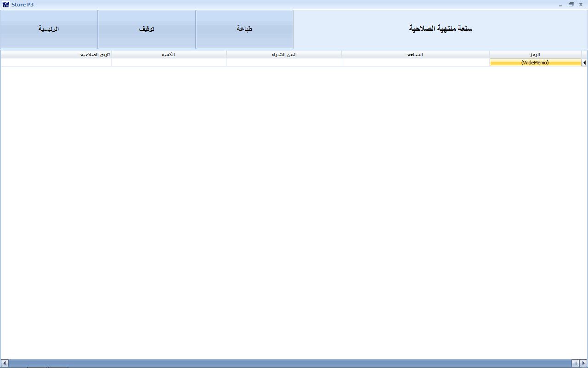Click the السلعة column header
588x368 pixels.
[x=415, y=54]
